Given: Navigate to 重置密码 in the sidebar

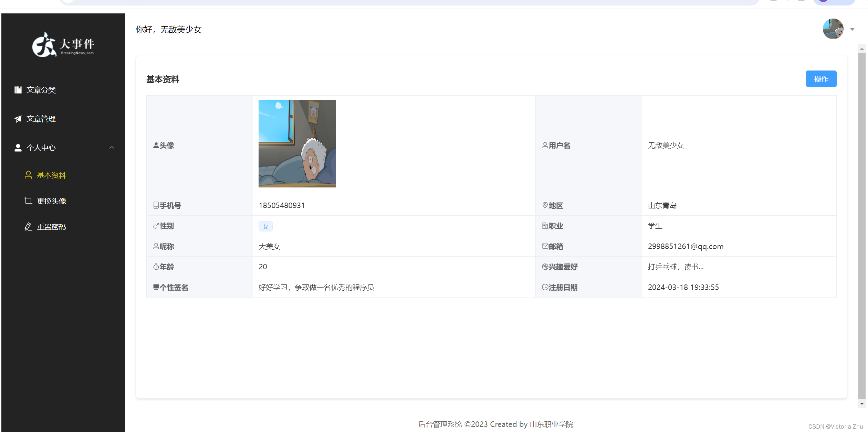Looking at the screenshot, I should coord(52,226).
